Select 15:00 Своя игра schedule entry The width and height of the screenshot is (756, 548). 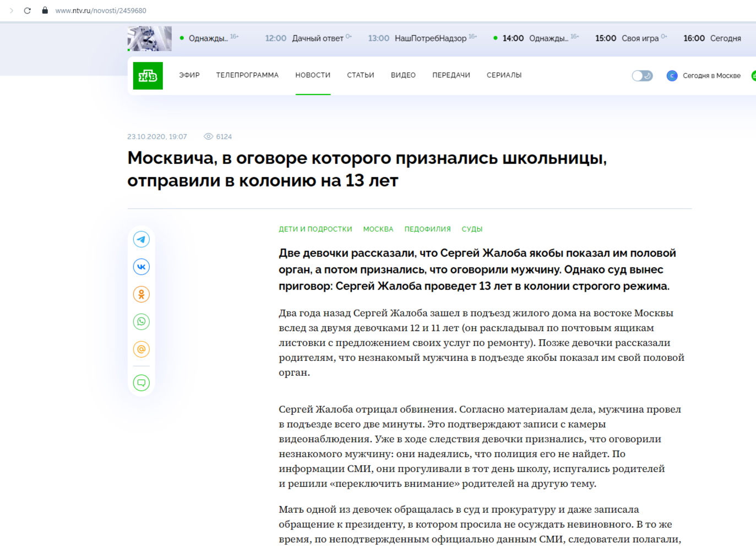pyautogui.click(x=631, y=38)
